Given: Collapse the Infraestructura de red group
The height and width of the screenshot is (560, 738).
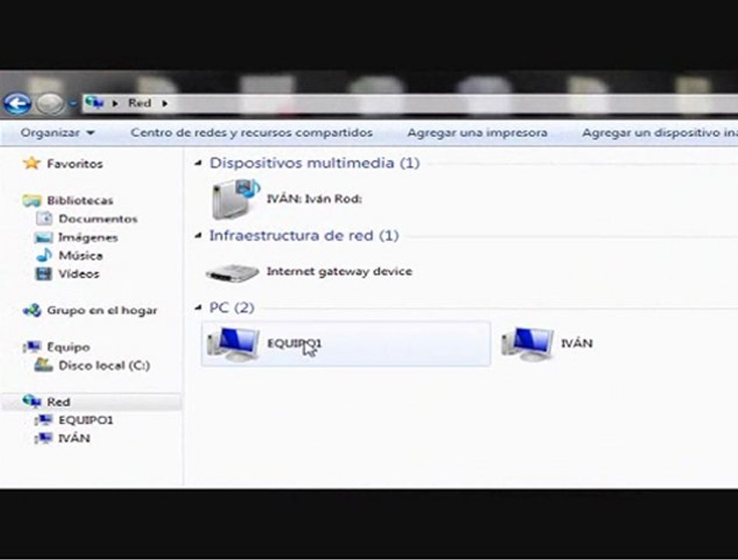Looking at the screenshot, I should click(x=198, y=236).
